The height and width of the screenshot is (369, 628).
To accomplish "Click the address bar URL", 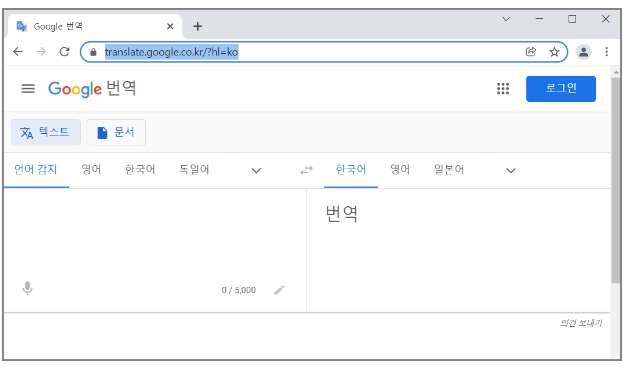I will [171, 52].
